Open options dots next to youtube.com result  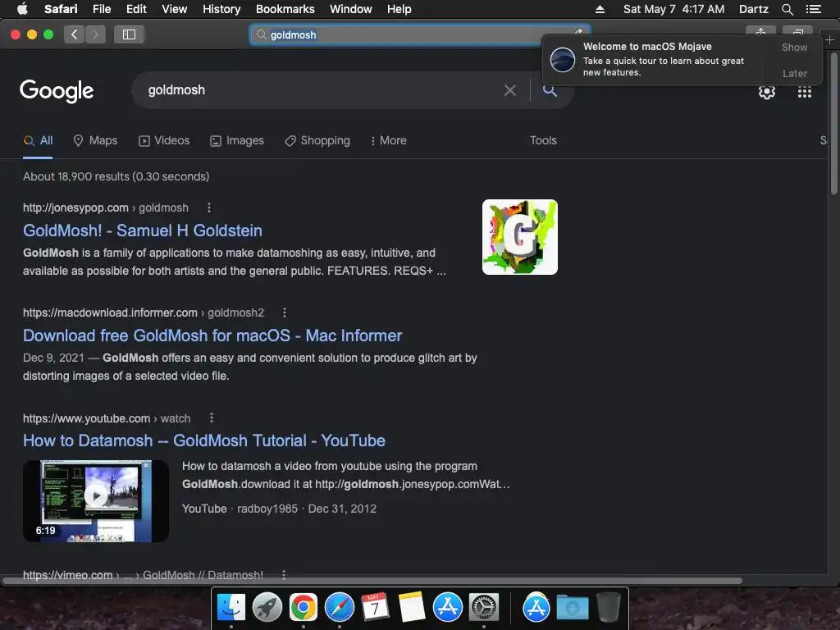(x=212, y=418)
